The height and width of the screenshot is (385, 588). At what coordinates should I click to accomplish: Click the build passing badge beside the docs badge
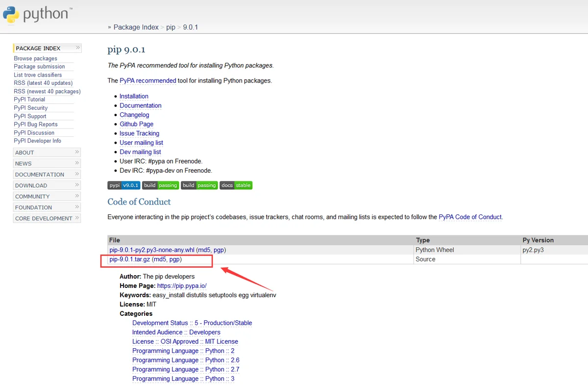(x=199, y=185)
